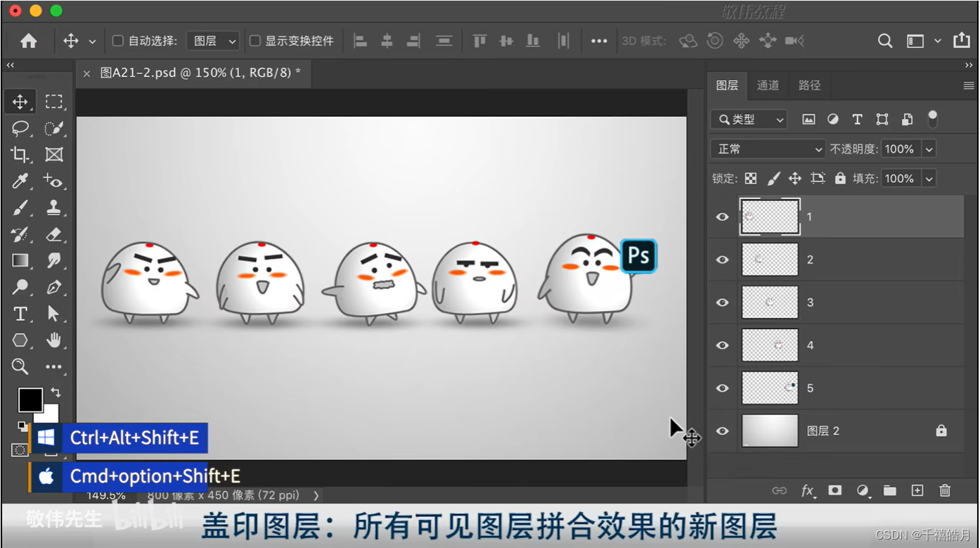Swap foreground and background colors
The height and width of the screenshot is (548, 980).
(56, 393)
